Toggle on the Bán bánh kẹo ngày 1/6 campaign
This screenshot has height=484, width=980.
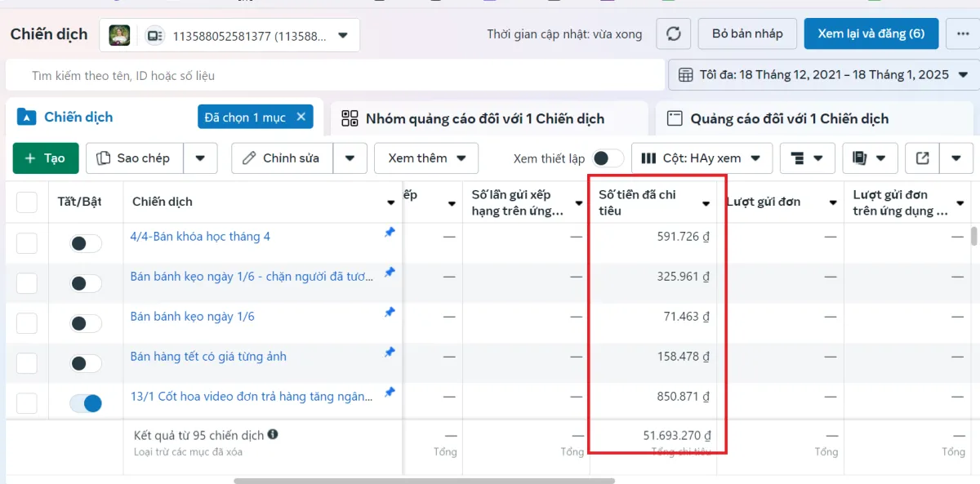point(86,323)
